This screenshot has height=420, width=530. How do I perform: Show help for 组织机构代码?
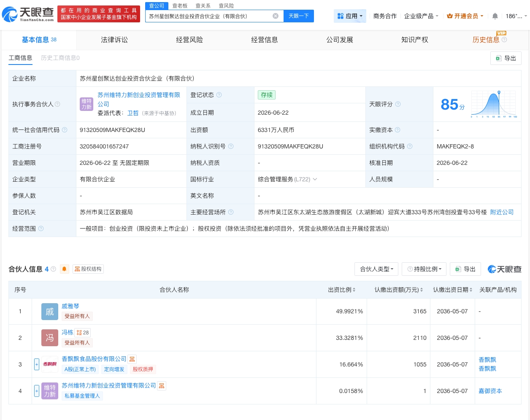[x=410, y=146]
